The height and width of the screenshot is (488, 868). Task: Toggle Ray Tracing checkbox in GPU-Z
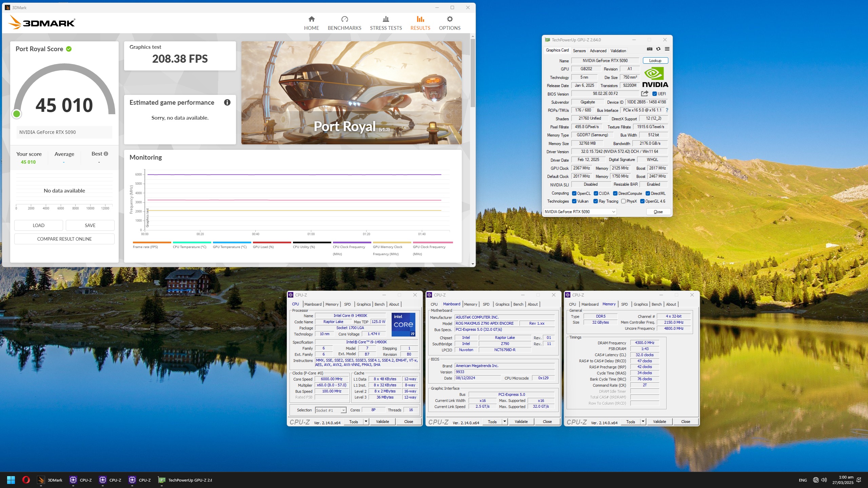pos(595,201)
